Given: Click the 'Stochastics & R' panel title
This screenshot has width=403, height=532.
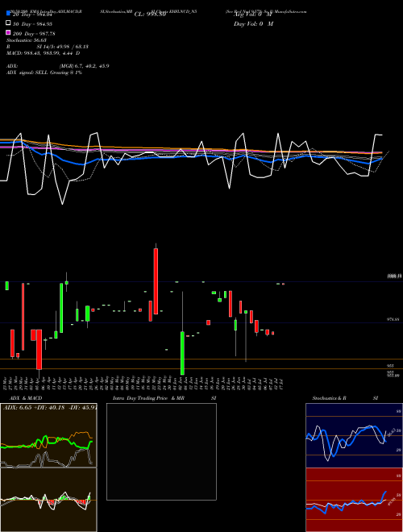Looking at the screenshot, I should click(x=329, y=398).
